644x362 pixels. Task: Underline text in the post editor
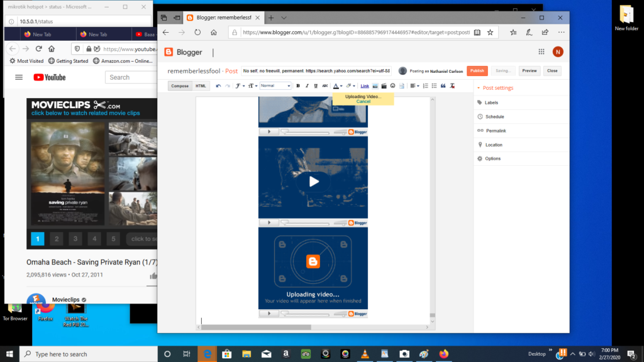pyautogui.click(x=316, y=85)
